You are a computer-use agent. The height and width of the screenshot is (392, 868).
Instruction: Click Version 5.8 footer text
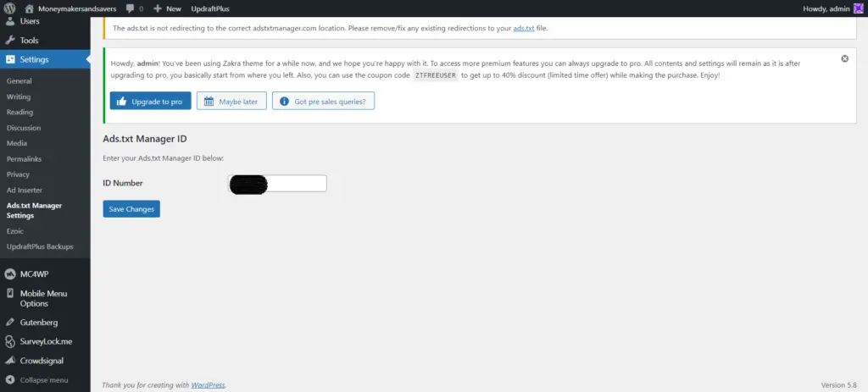tap(838, 385)
